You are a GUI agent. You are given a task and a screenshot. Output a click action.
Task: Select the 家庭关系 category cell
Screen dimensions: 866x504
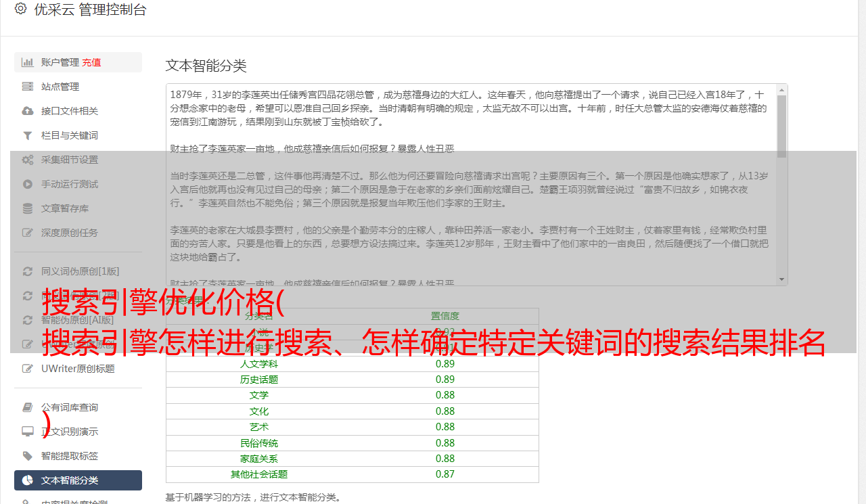(x=259, y=459)
